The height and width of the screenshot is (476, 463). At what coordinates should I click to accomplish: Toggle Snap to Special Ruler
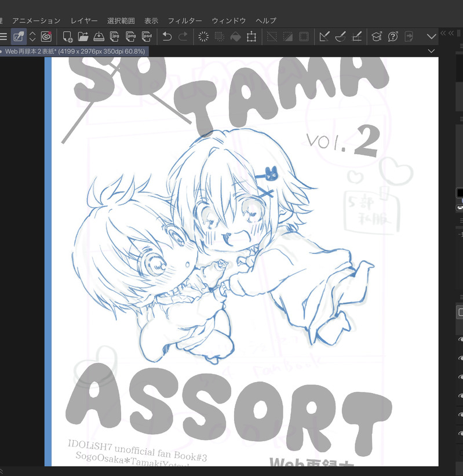(340, 37)
